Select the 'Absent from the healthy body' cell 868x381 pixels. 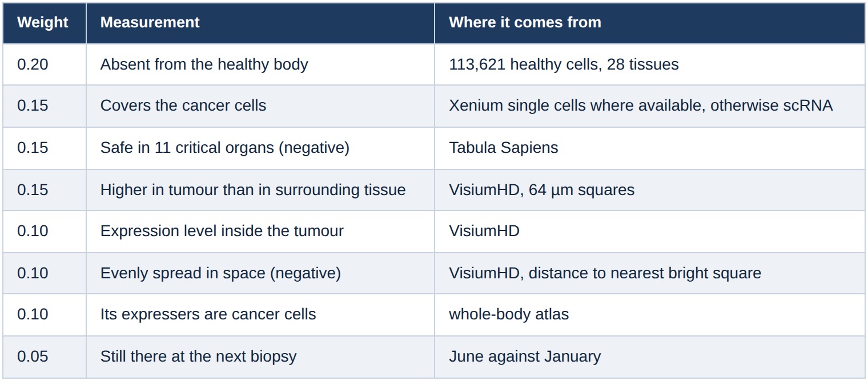click(x=260, y=64)
